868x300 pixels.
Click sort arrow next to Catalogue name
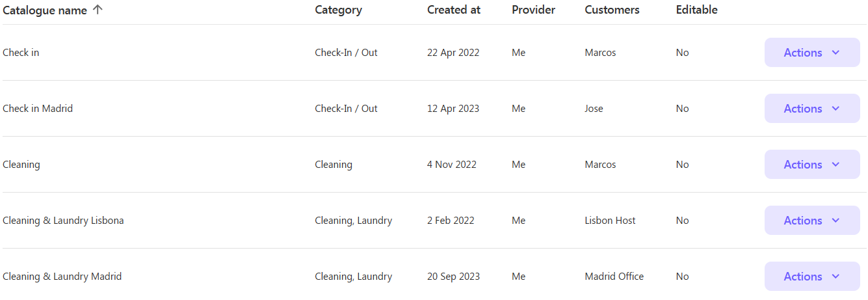click(x=98, y=10)
